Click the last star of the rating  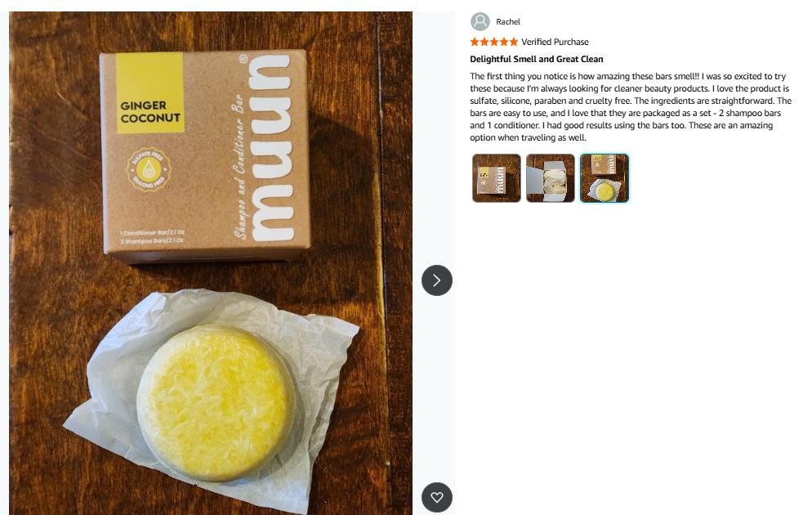[513, 42]
